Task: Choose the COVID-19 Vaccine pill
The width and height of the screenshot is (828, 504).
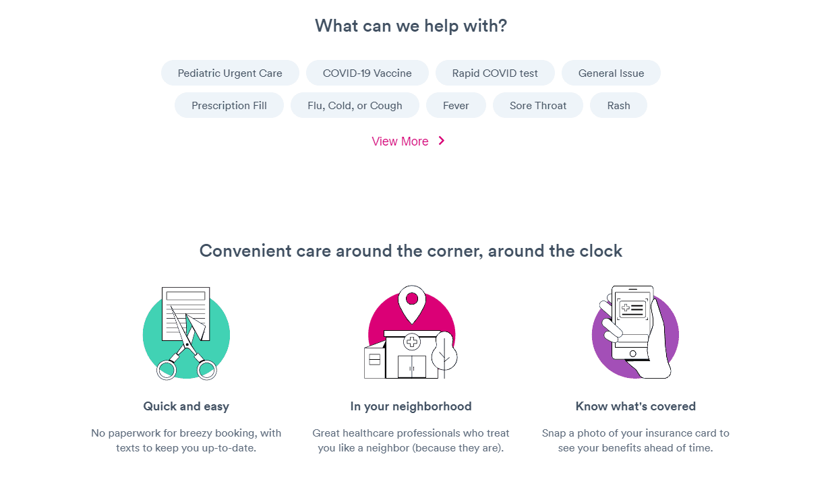Action: pyautogui.click(x=367, y=73)
